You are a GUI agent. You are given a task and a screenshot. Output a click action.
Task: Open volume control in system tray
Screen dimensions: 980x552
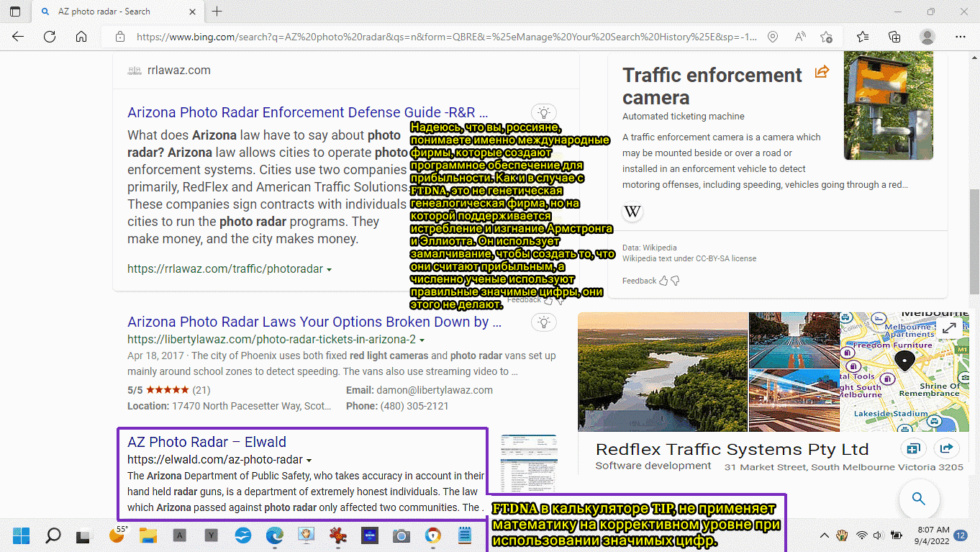(x=878, y=535)
